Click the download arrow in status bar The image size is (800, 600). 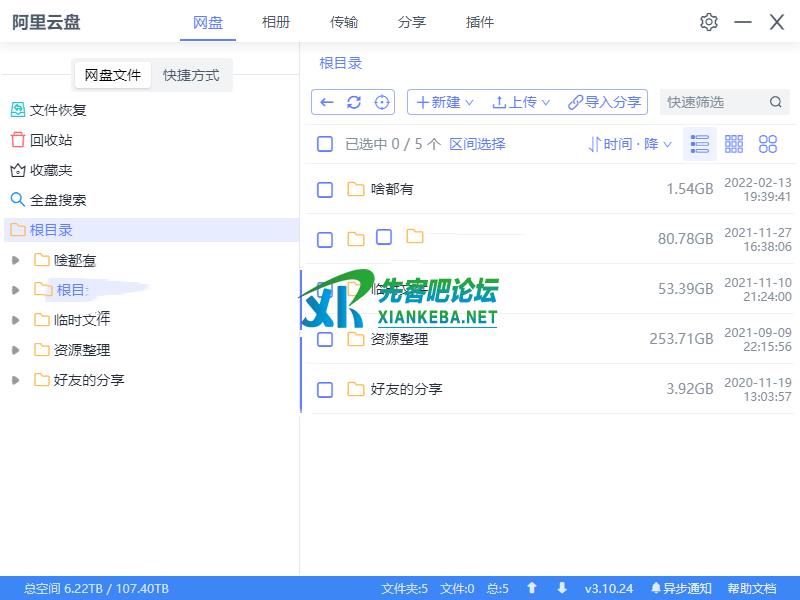pos(562,588)
